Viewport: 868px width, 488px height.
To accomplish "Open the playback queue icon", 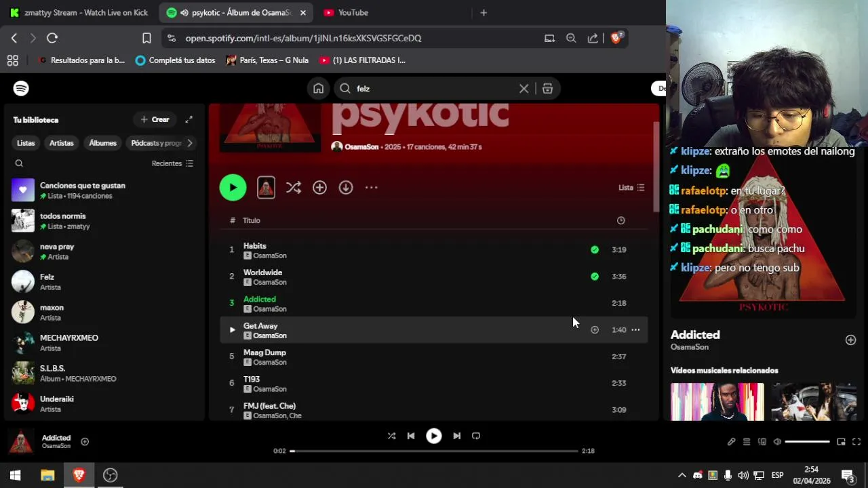I will [747, 442].
